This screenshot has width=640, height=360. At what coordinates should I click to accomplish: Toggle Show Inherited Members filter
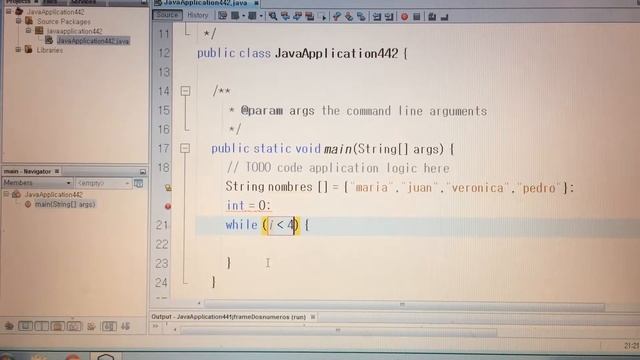[9, 326]
